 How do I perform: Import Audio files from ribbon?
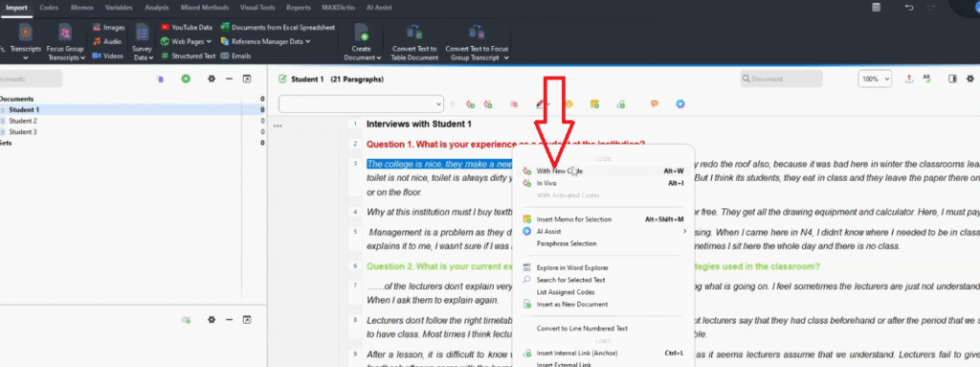[107, 41]
